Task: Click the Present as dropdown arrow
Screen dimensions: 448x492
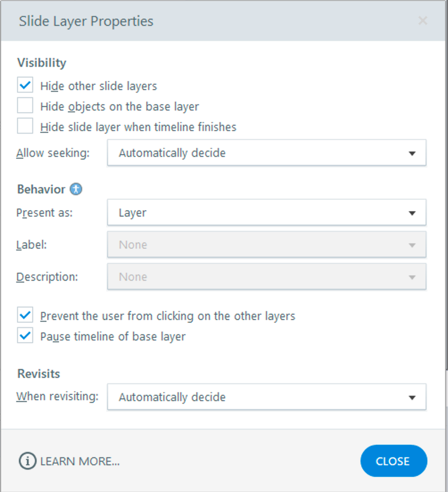Action: coord(412,213)
